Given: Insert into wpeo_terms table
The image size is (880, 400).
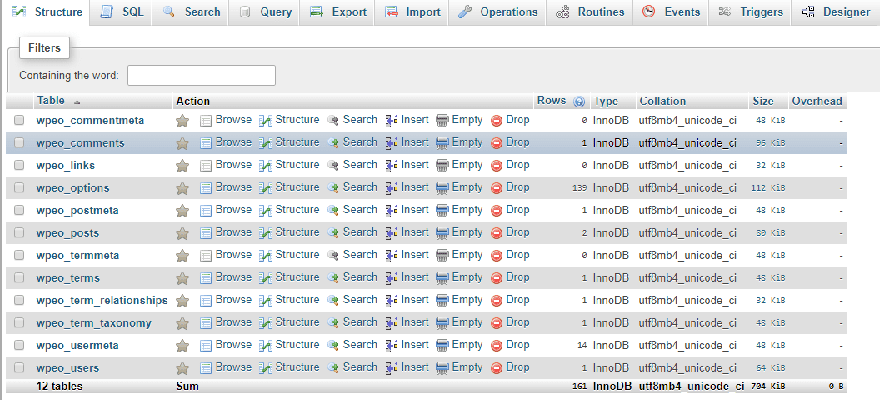Looking at the screenshot, I should tap(407, 277).
